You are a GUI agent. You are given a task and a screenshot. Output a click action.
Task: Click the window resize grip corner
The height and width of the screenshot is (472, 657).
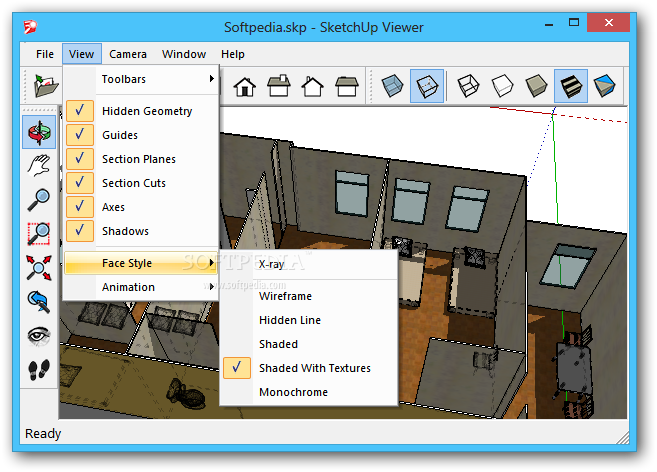point(623,438)
